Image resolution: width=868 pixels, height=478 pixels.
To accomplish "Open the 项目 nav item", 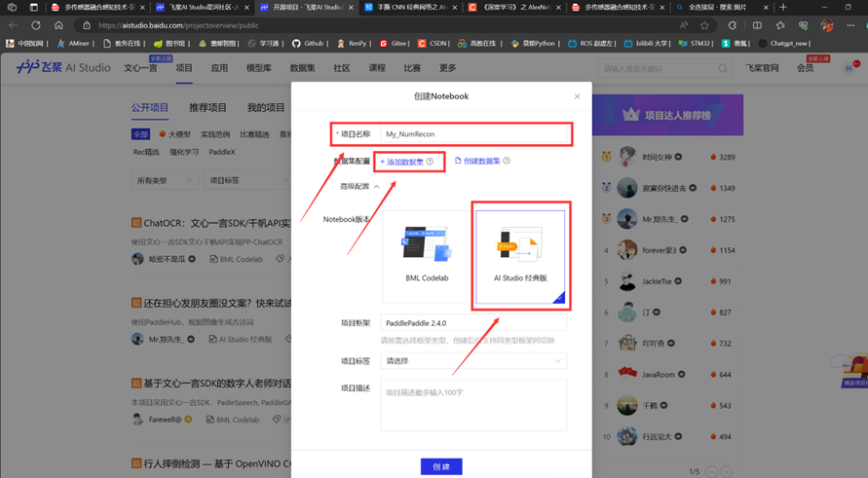I will pyautogui.click(x=184, y=68).
